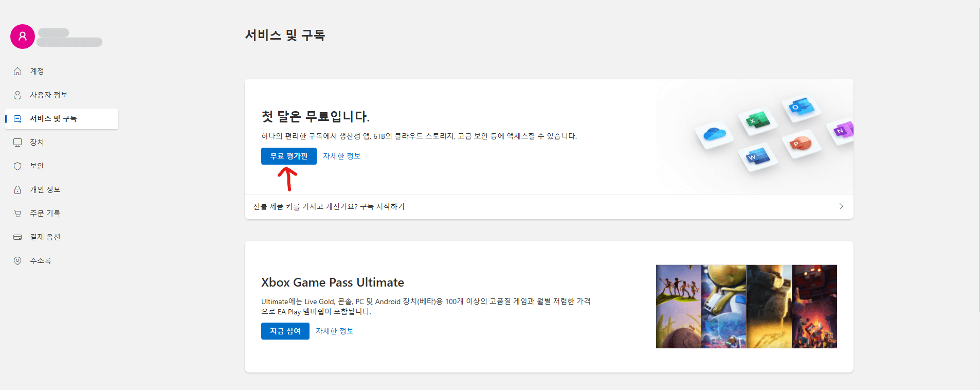The height and width of the screenshot is (390, 980).
Task: Click the 서비스 및 구독 page title
Action: [x=285, y=36]
